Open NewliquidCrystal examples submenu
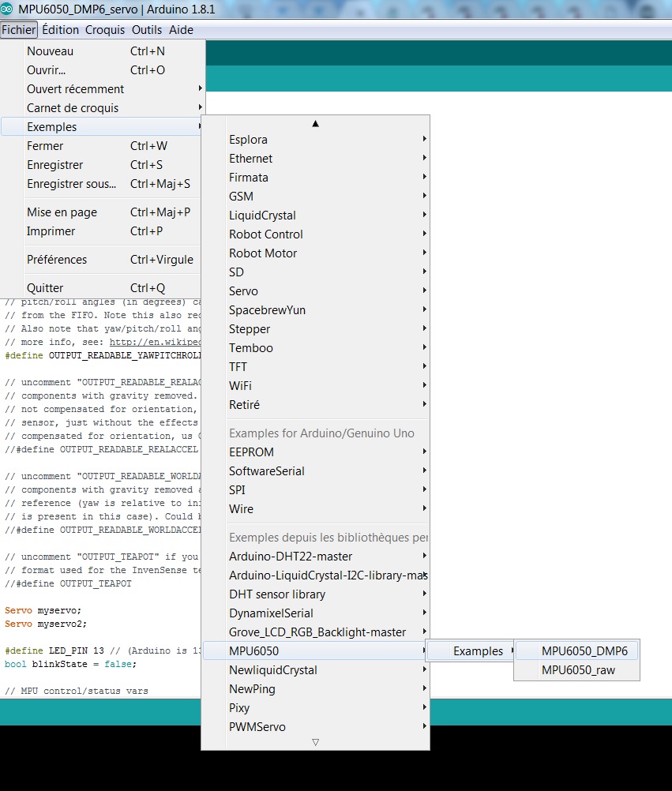The width and height of the screenshot is (672, 791). tap(316, 669)
